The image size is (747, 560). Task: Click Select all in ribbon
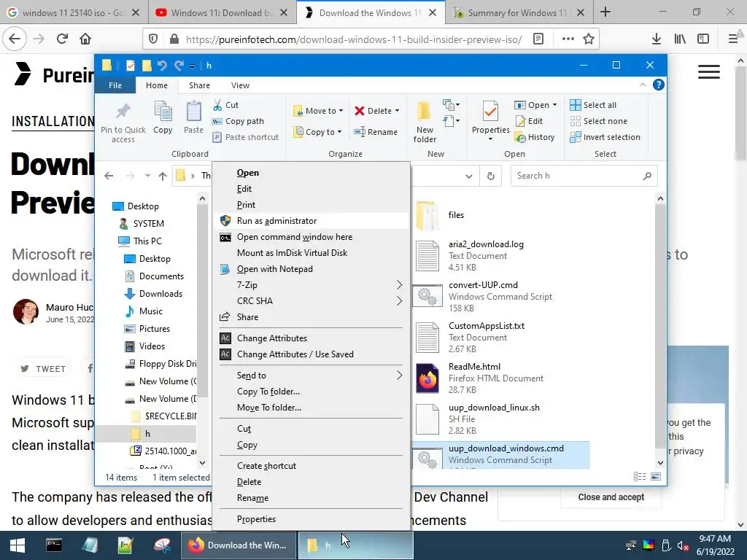593,105
